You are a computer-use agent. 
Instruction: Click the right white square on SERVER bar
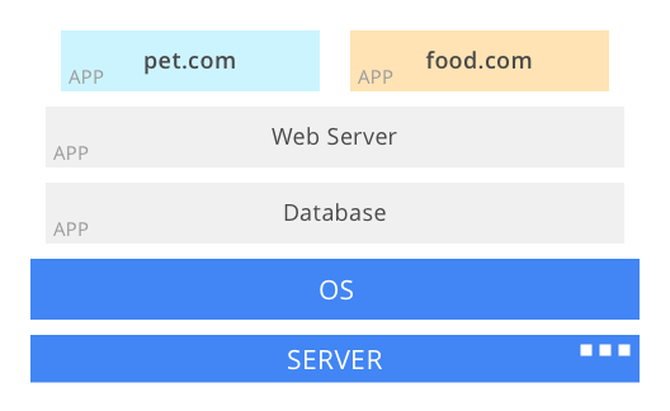624,350
